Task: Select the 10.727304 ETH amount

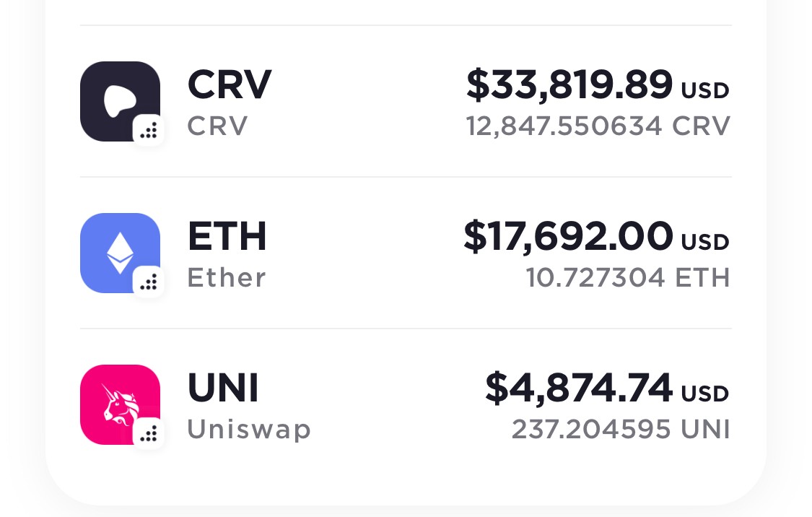Action: coord(628,278)
